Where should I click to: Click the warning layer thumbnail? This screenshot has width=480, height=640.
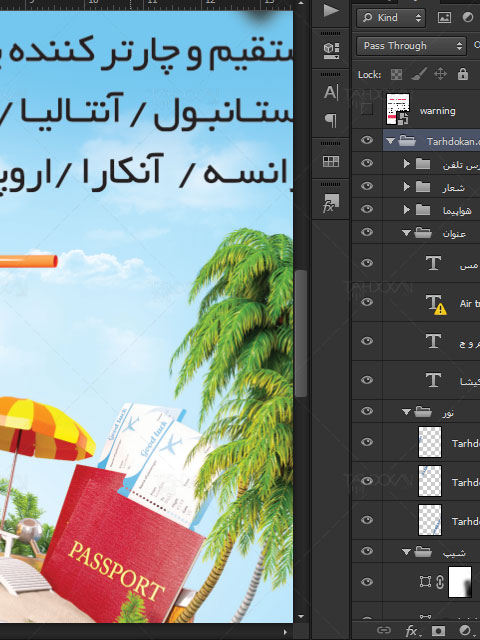pyautogui.click(x=398, y=109)
